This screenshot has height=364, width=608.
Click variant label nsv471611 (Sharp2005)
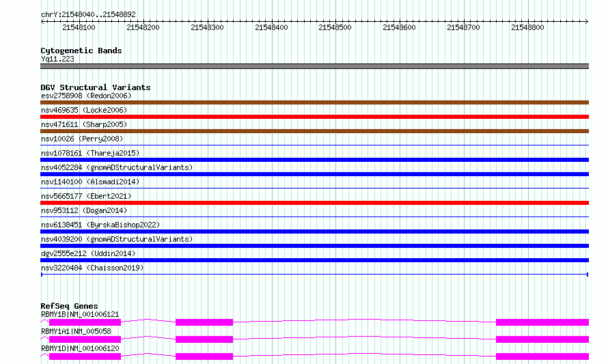pos(84,124)
